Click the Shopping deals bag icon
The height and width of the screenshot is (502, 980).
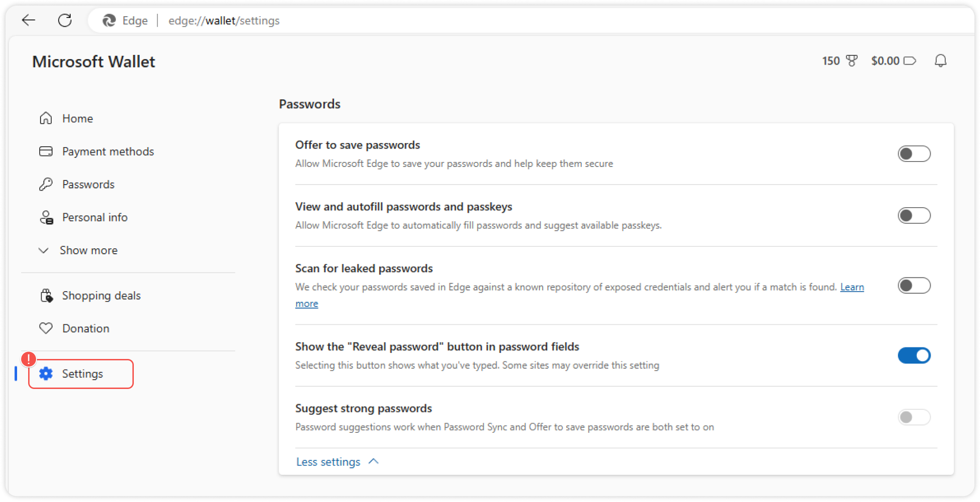pos(46,295)
